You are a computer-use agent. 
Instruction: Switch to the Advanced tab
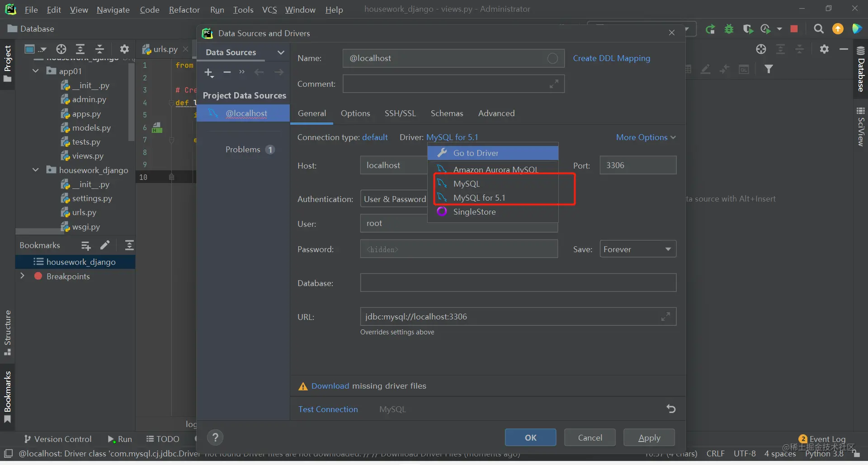496,113
